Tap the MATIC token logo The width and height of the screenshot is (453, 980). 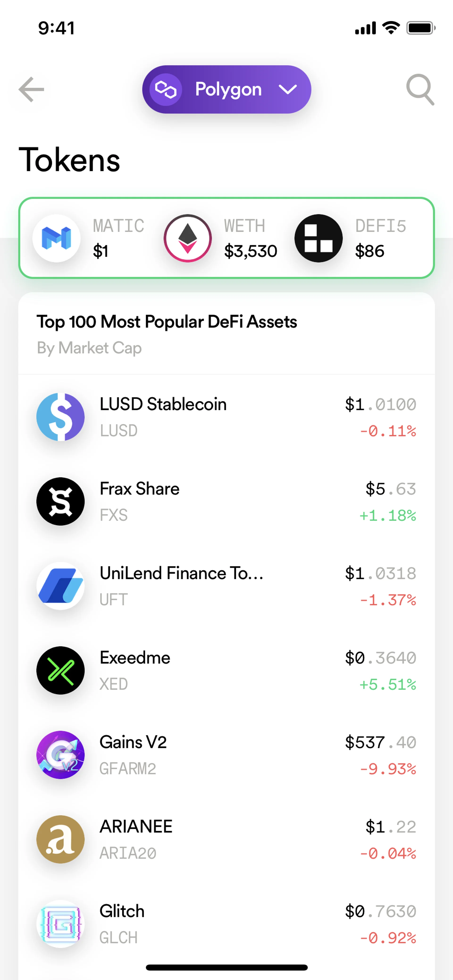pos(56,238)
